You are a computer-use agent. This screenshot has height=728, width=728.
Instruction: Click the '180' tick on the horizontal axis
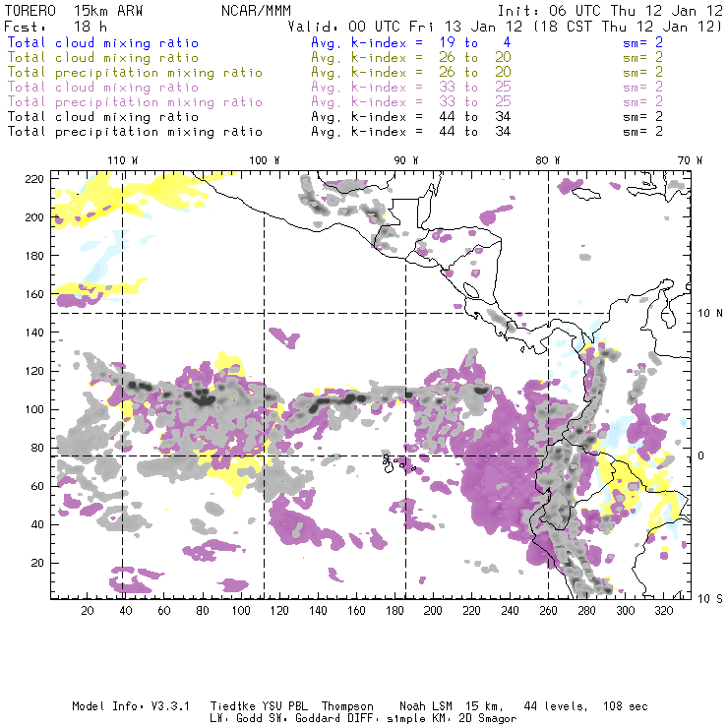click(x=394, y=611)
